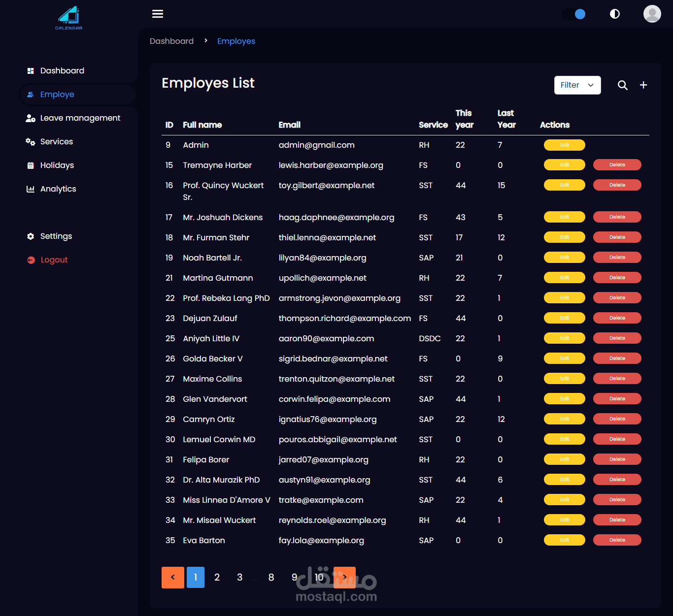This screenshot has width=673, height=616.
Task: Open Leave management in sidebar
Action: pos(80,118)
